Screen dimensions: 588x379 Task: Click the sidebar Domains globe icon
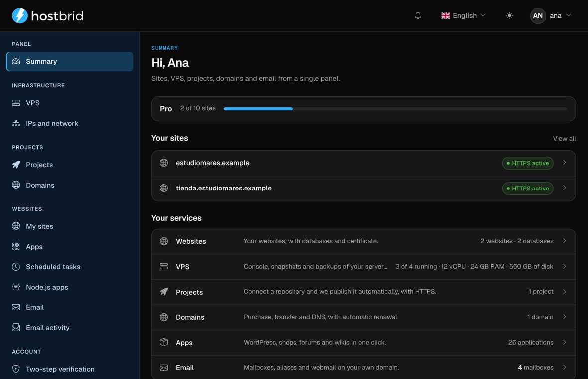point(16,185)
